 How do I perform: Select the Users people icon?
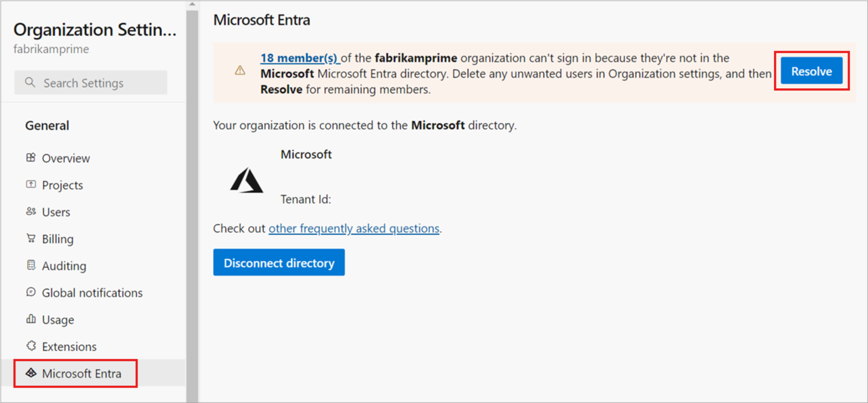point(31,212)
